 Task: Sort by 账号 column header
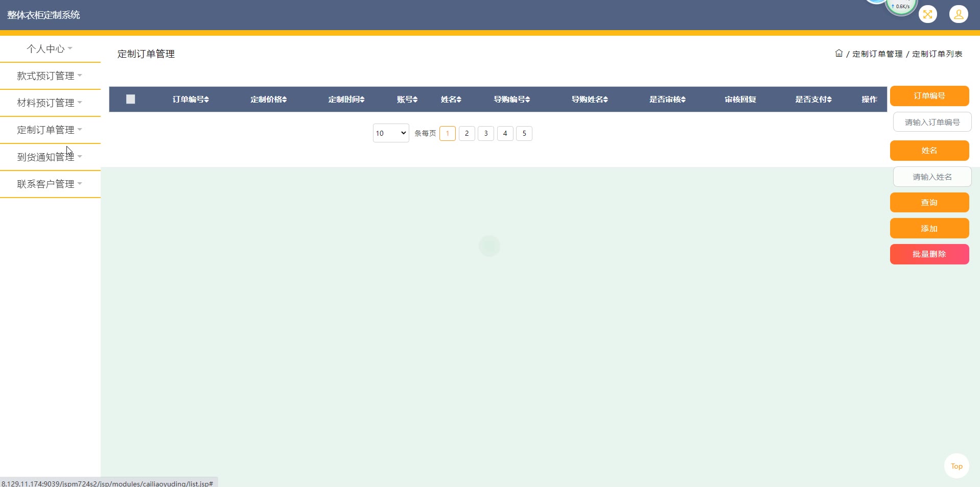coord(407,99)
